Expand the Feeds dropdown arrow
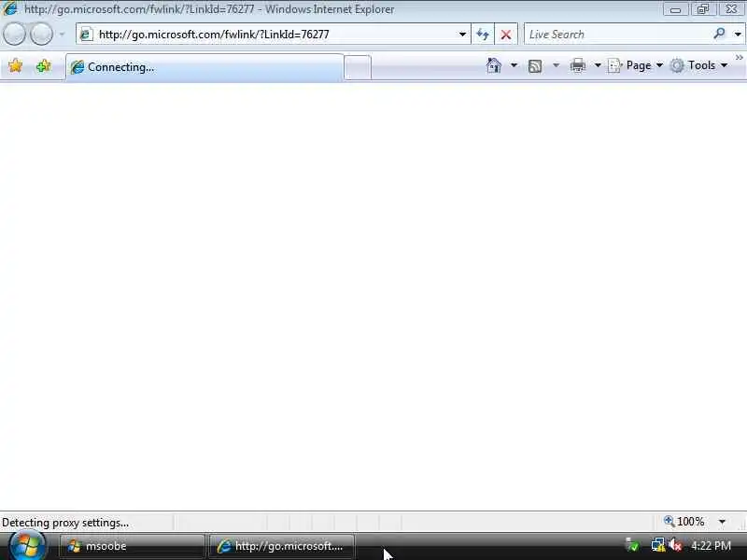Screen dimensions: 747x560 point(556,65)
